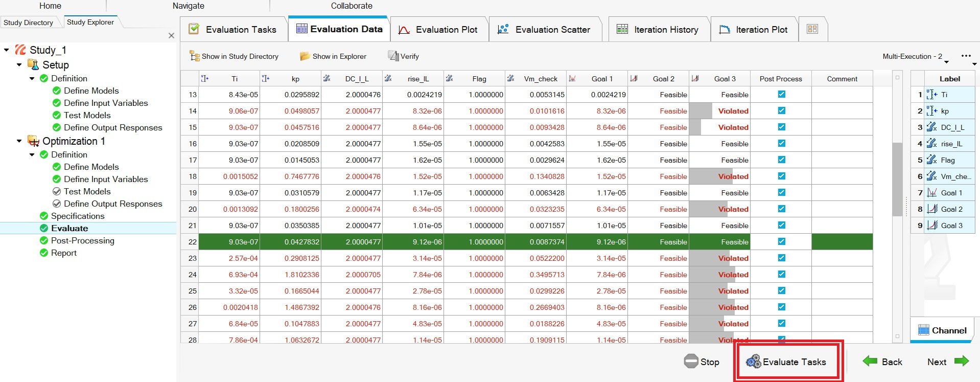This screenshot has height=382, width=980.
Task: Click the Verify button label
Action: coord(410,56)
